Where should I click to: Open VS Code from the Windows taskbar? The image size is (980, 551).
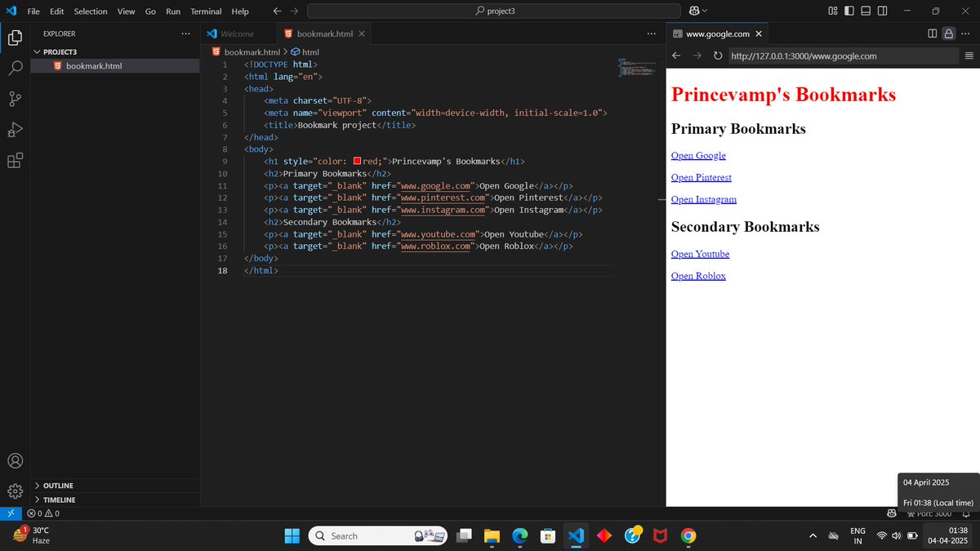pyautogui.click(x=576, y=535)
